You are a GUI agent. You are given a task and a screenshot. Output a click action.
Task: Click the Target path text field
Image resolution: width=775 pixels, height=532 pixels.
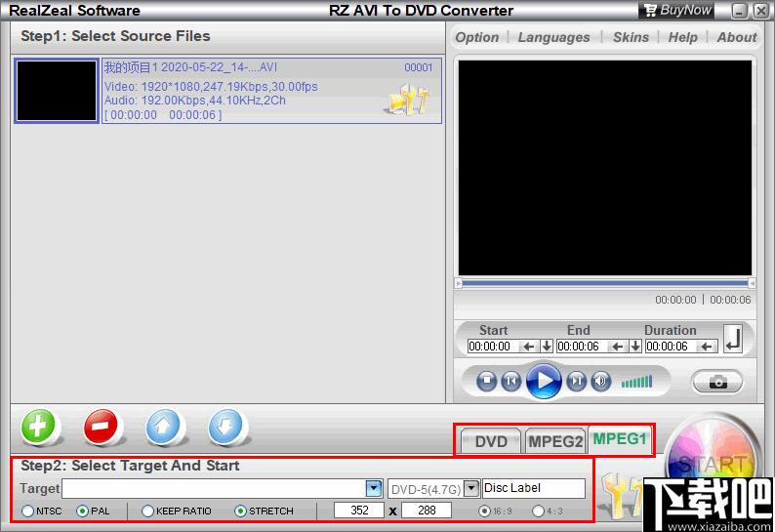point(214,488)
